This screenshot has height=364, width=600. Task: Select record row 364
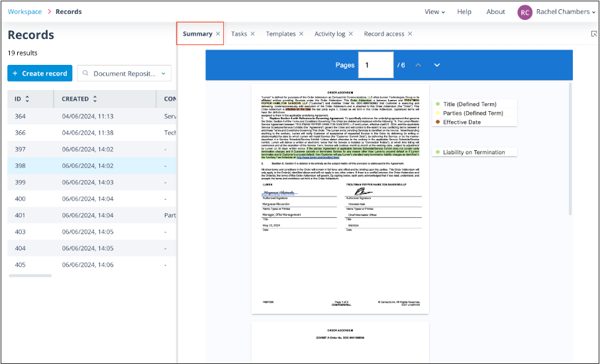(x=91, y=116)
